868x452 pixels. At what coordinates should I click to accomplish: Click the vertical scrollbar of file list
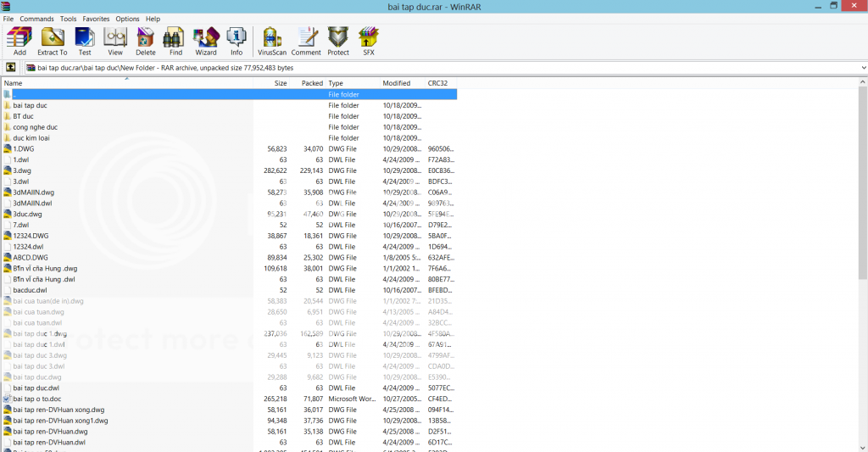863,254
